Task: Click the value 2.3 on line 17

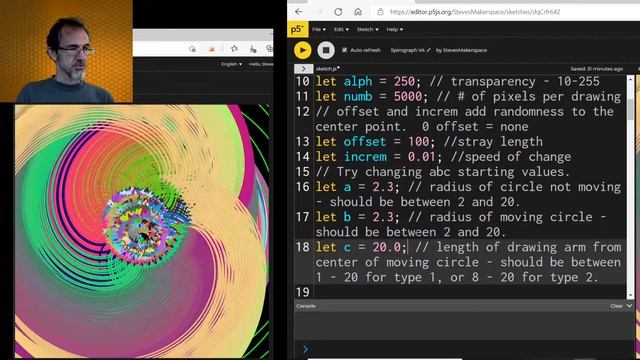Action: pos(383,217)
